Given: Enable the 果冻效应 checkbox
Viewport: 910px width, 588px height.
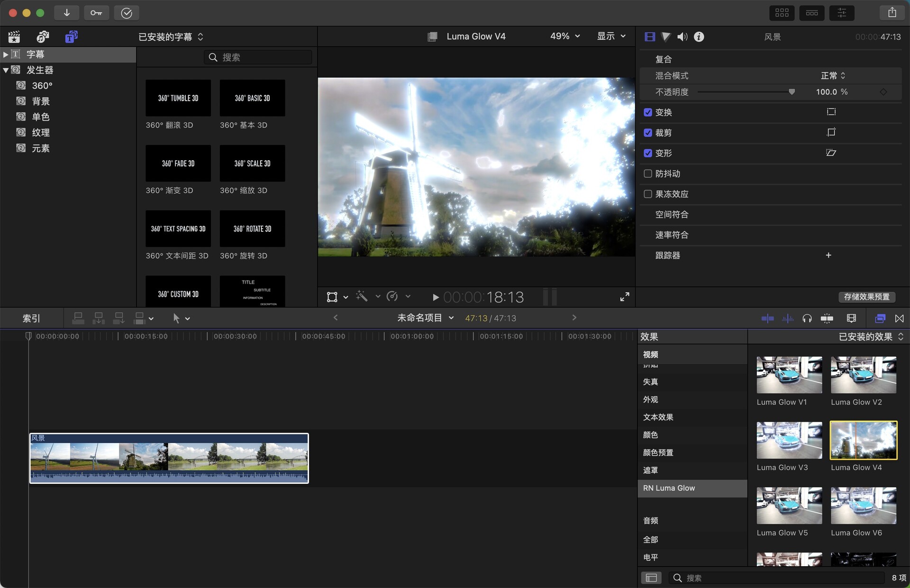Looking at the screenshot, I should (x=647, y=194).
